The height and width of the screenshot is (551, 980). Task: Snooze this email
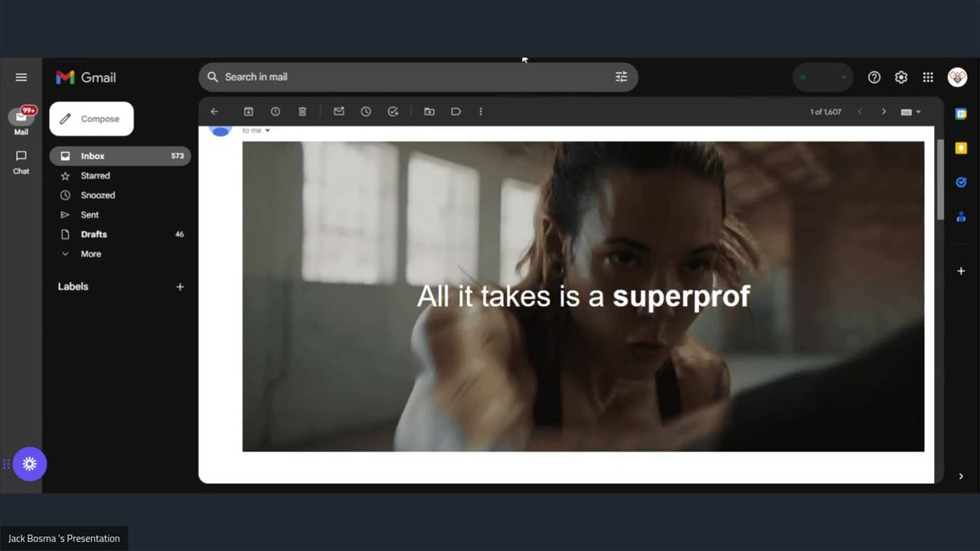(366, 112)
